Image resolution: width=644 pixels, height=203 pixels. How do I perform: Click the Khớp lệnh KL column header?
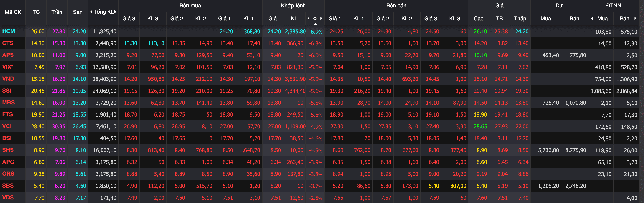tap(294, 19)
